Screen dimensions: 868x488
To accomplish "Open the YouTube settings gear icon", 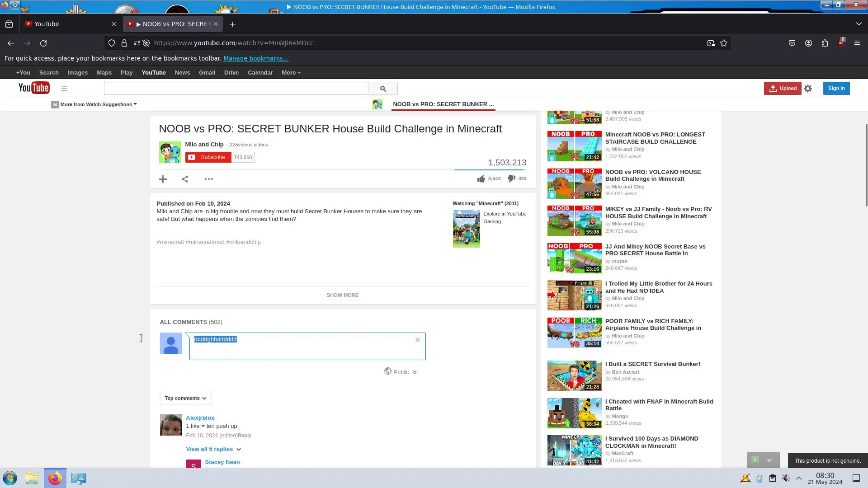I will pos(808,89).
